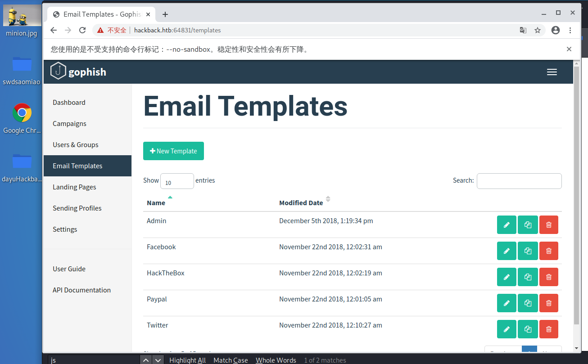Toggle Whole Words in find bar

tap(276, 360)
